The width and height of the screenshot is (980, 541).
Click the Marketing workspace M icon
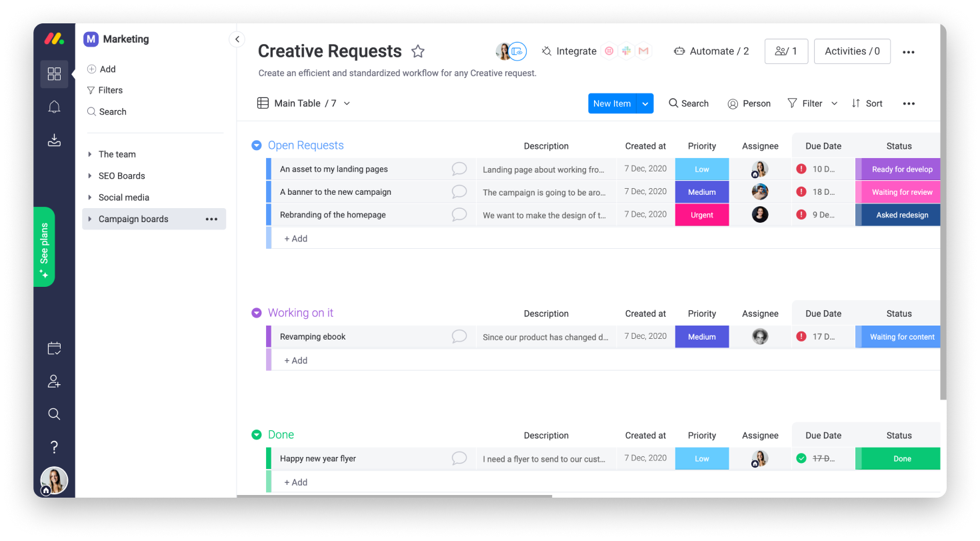(91, 39)
